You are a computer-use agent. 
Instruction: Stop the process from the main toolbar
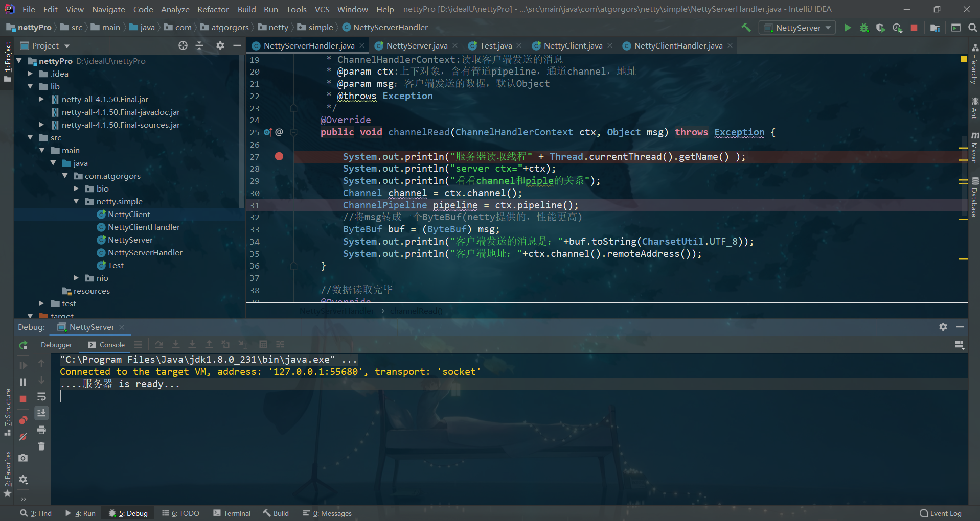914,28
